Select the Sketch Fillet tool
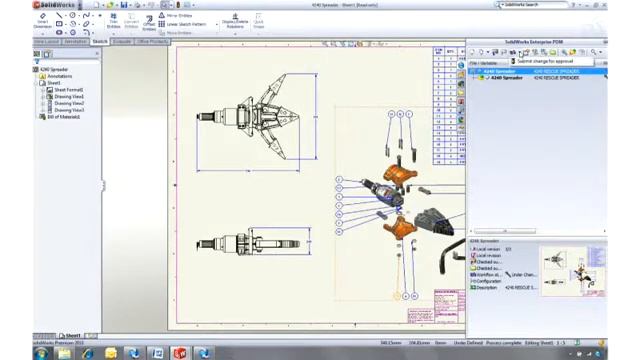Viewport: 640px width, 360px height. [x=86, y=32]
